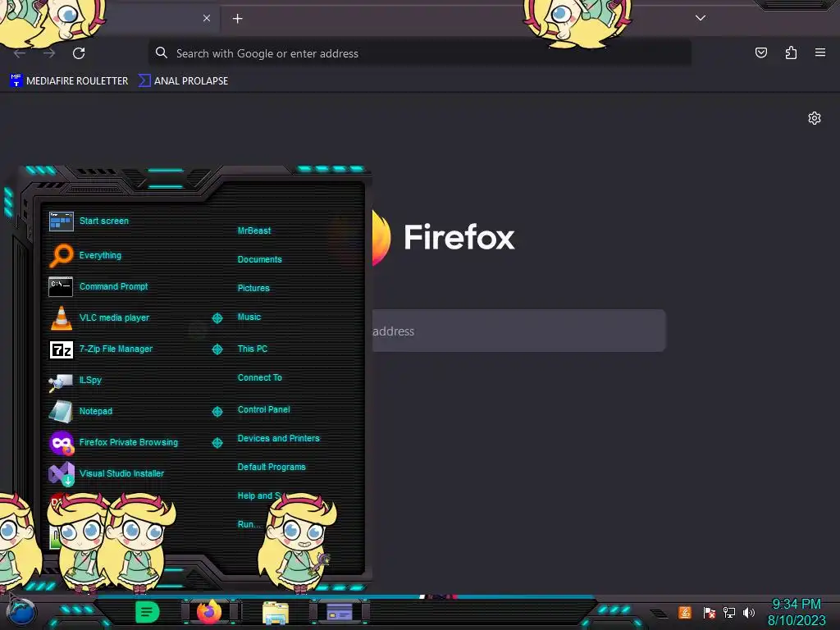Open a new tab with plus button
The image size is (840, 630).
point(237,19)
